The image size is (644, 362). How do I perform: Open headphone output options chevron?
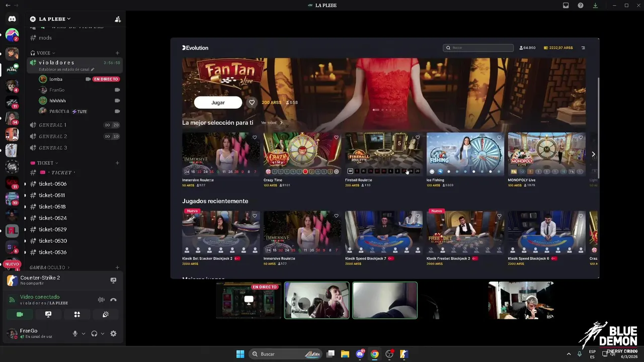coord(103,333)
